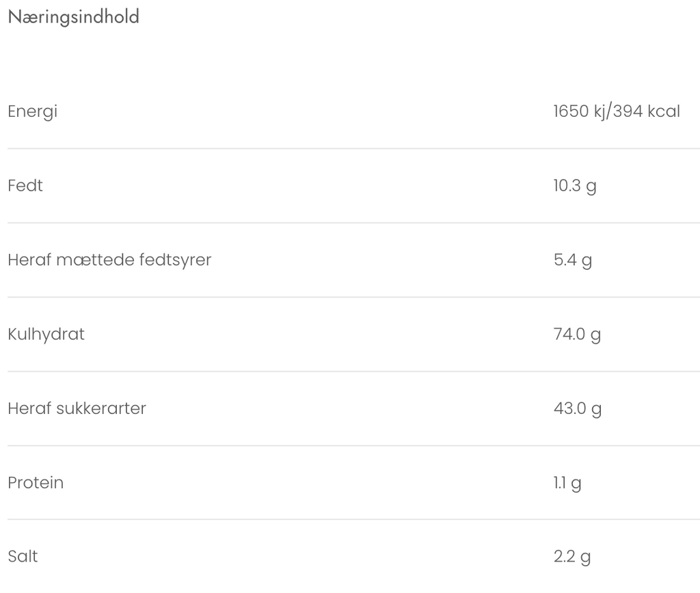Click the 74.0 g carbohydrate value
This screenshot has height=593, width=700.
(x=577, y=335)
